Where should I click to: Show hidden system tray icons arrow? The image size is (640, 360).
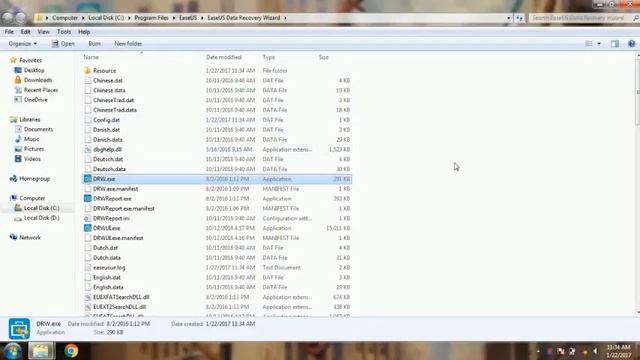click(x=538, y=351)
